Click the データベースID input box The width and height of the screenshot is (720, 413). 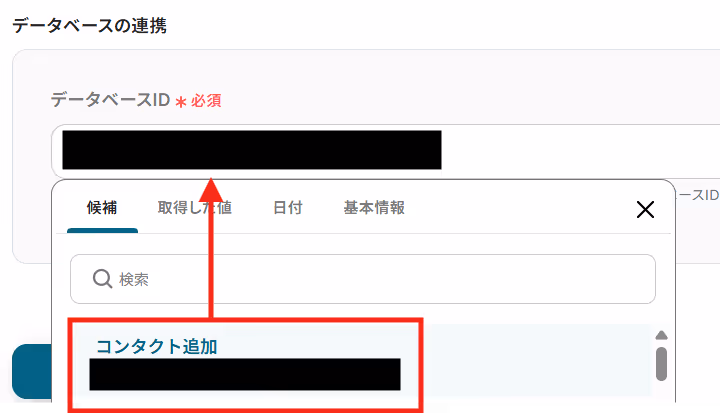pos(386,151)
